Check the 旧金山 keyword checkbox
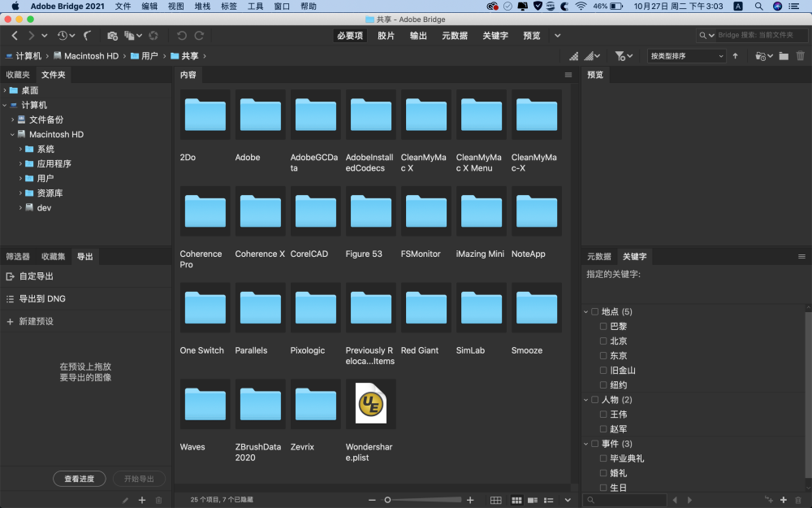Screen dimensions: 812x508 [603, 370]
